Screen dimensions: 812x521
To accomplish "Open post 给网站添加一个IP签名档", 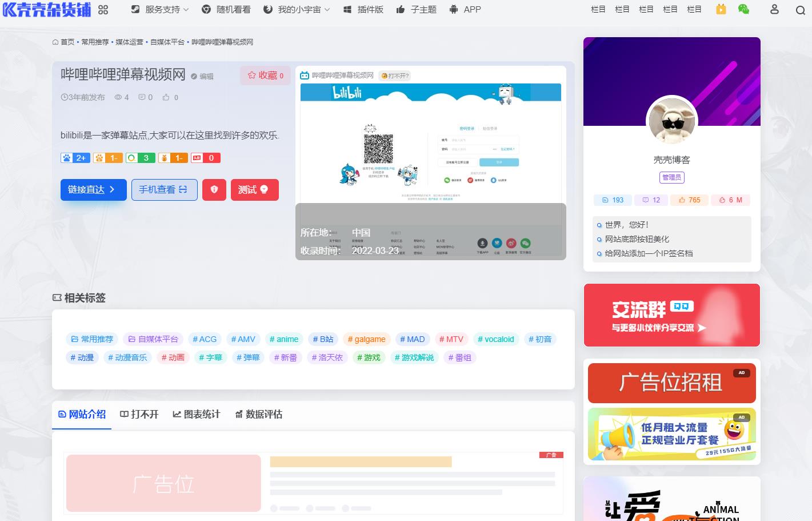I will 649,253.
